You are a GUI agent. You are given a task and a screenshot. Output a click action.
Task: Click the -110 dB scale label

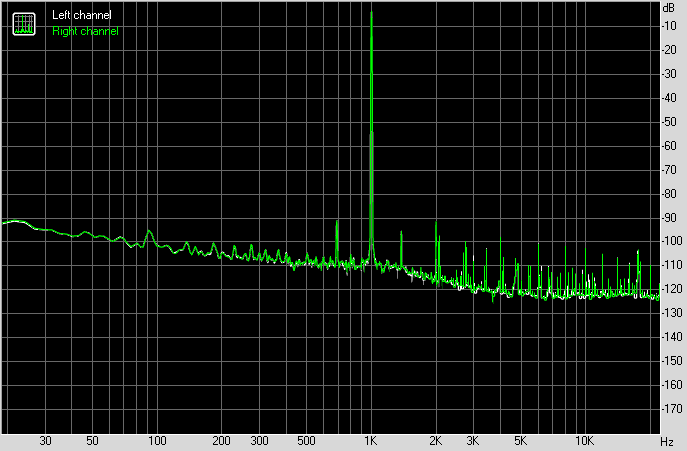[x=672, y=265]
